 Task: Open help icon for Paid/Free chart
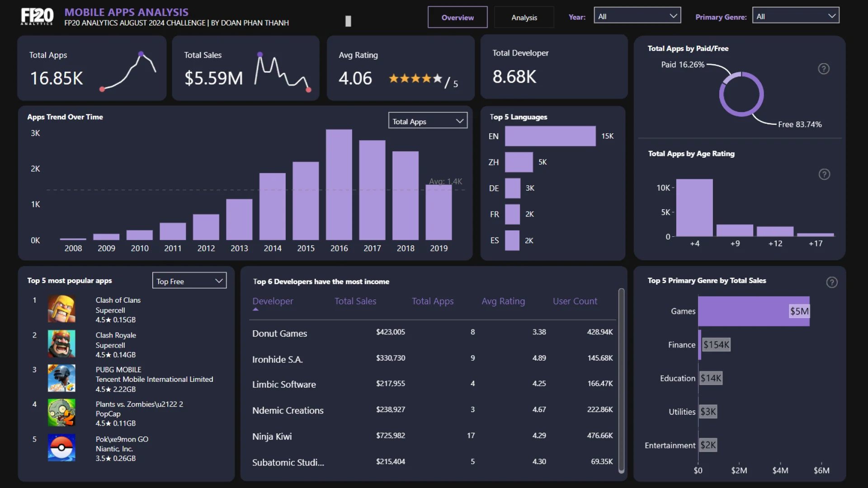(x=824, y=69)
